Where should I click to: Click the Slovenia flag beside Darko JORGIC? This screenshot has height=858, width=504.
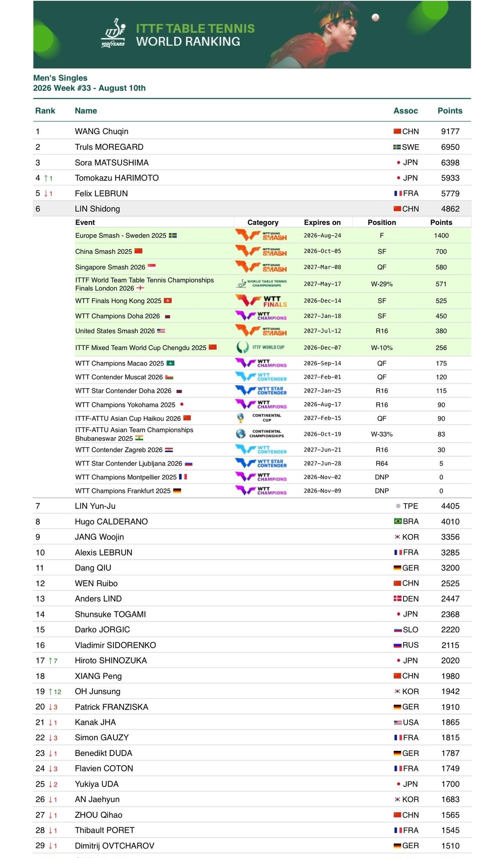(x=398, y=630)
